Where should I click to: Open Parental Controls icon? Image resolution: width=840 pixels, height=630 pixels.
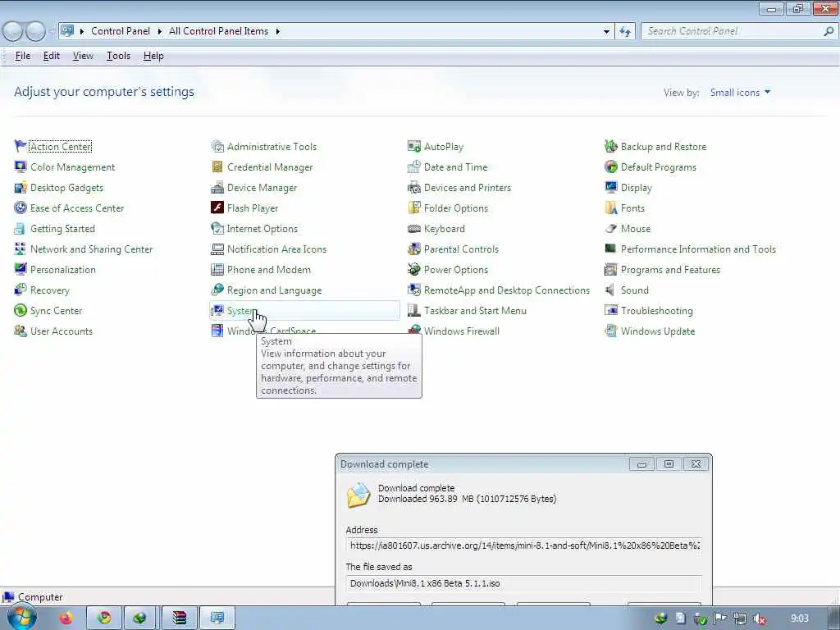413,249
